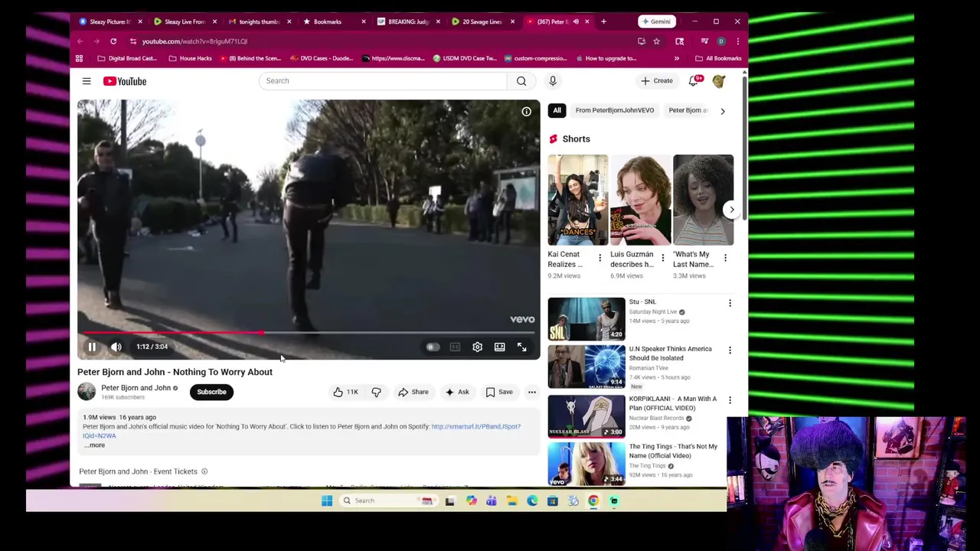
Task: Enter full screen mode
Action: tap(522, 347)
